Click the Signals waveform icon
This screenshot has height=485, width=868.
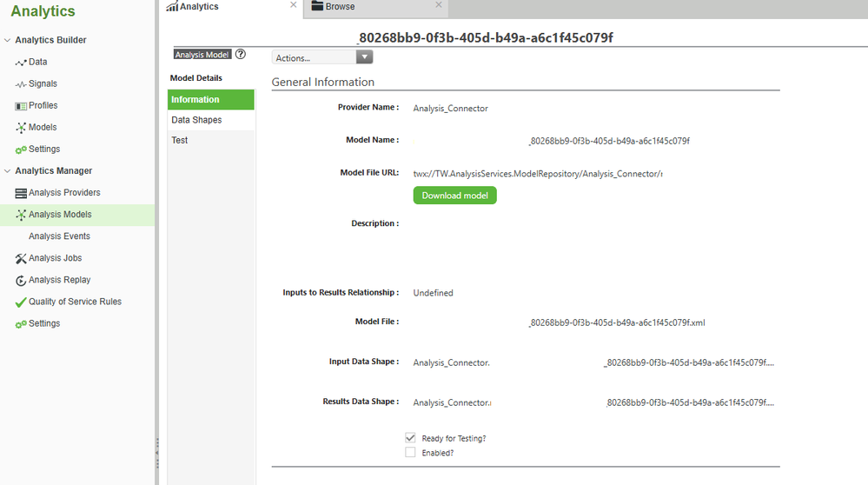21,84
